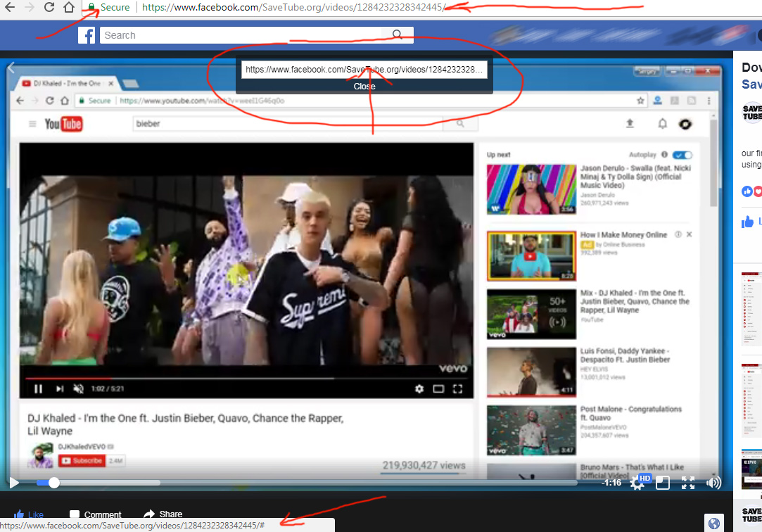Close the video URL popup
762x532 pixels.
pyautogui.click(x=364, y=86)
